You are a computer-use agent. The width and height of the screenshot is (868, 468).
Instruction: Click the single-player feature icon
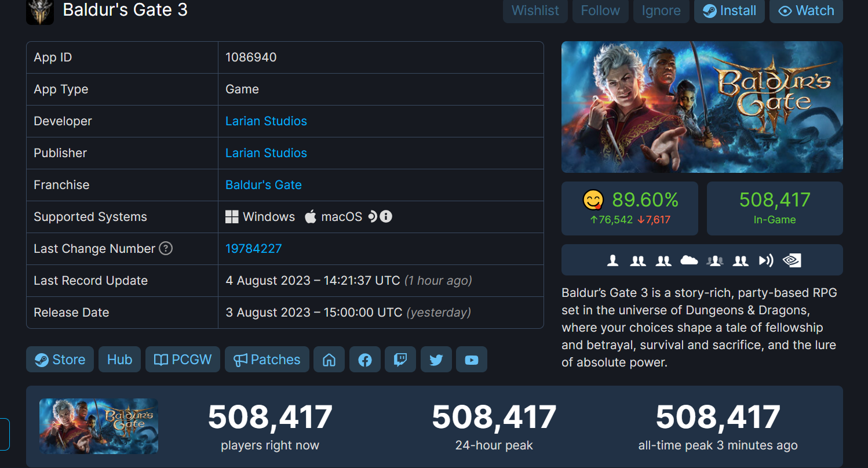[612, 260]
